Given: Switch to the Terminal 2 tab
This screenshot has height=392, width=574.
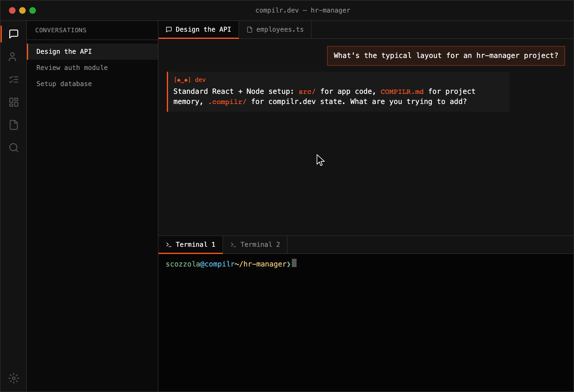Looking at the screenshot, I should point(255,245).
